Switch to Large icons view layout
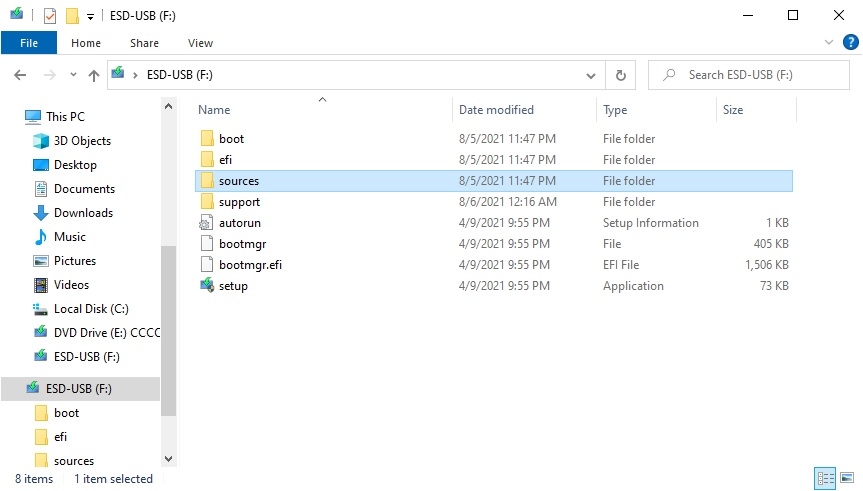Image resolution: width=863 pixels, height=491 pixels. click(847, 479)
